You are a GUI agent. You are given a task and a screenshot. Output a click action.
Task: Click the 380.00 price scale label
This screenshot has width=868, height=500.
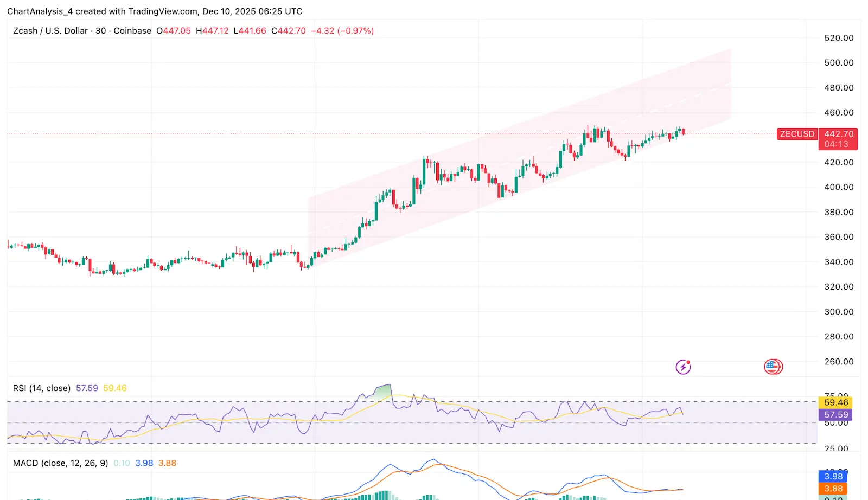839,212
